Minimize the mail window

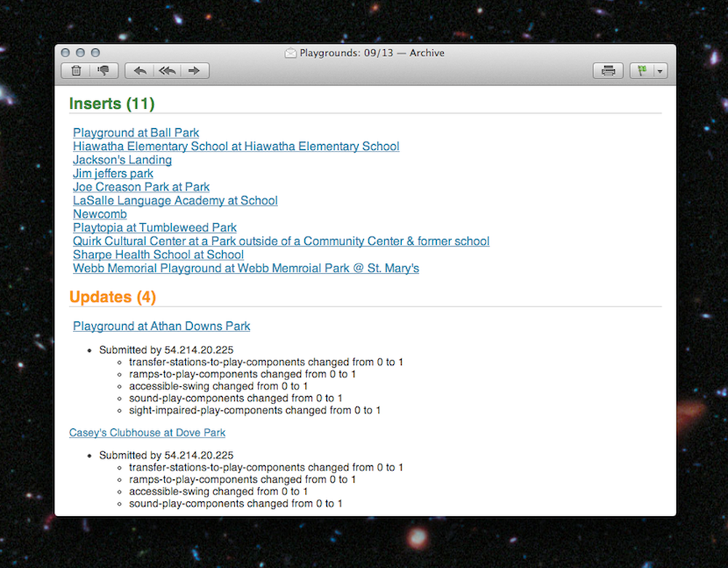tap(80, 52)
